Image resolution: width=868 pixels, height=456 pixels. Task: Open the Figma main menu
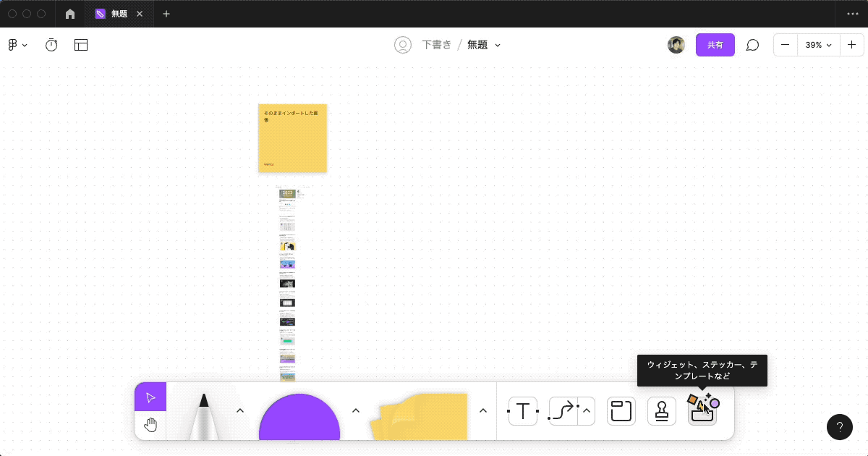click(17, 45)
